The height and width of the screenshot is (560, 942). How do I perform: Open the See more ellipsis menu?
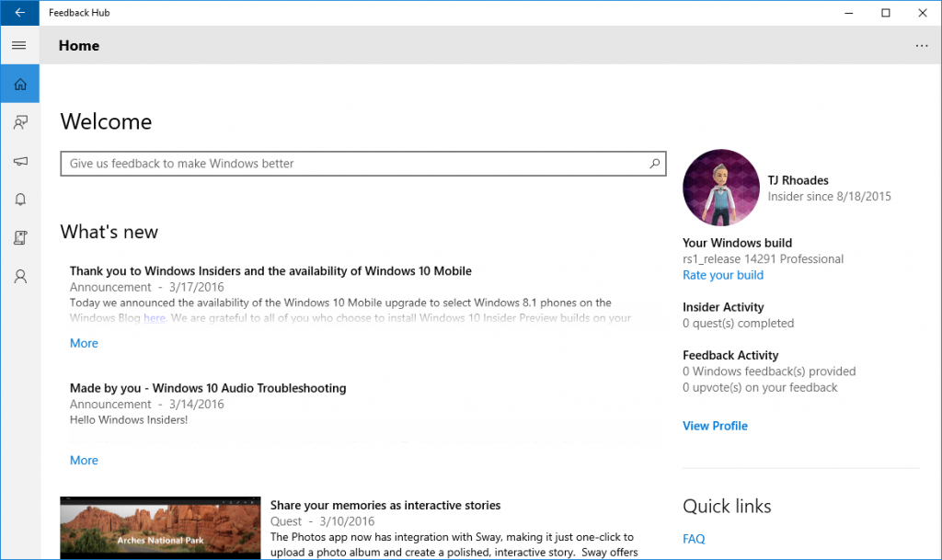click(922, 45)
